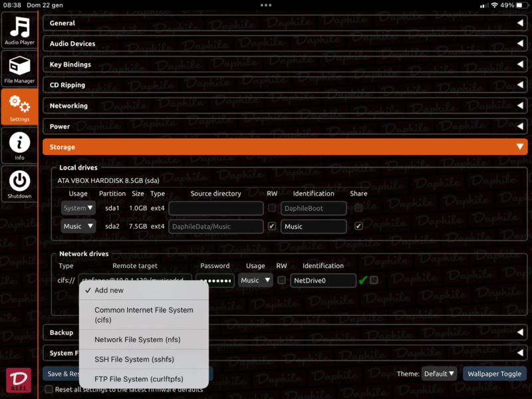Image resolution: width=532 pixels, height=399 pixels.
Task: Select Network File System (nfs) option
Action: pos(137,339)
